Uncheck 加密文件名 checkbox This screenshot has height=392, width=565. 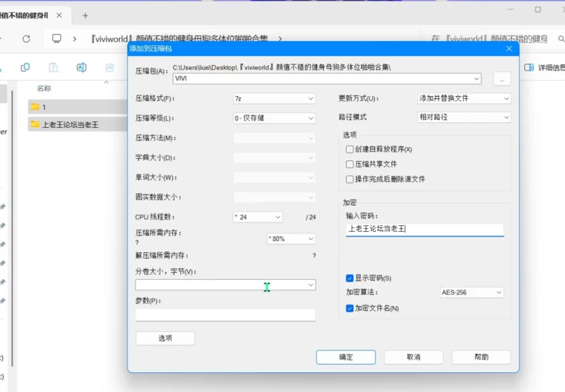[x=349, y=309]
